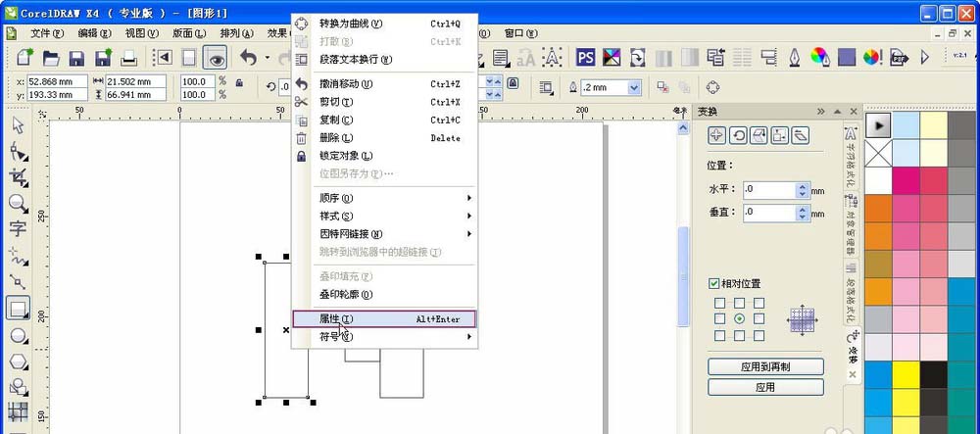980x434 pixels.
Task: Check the top-center anchor box
Action: pos(739,303)
